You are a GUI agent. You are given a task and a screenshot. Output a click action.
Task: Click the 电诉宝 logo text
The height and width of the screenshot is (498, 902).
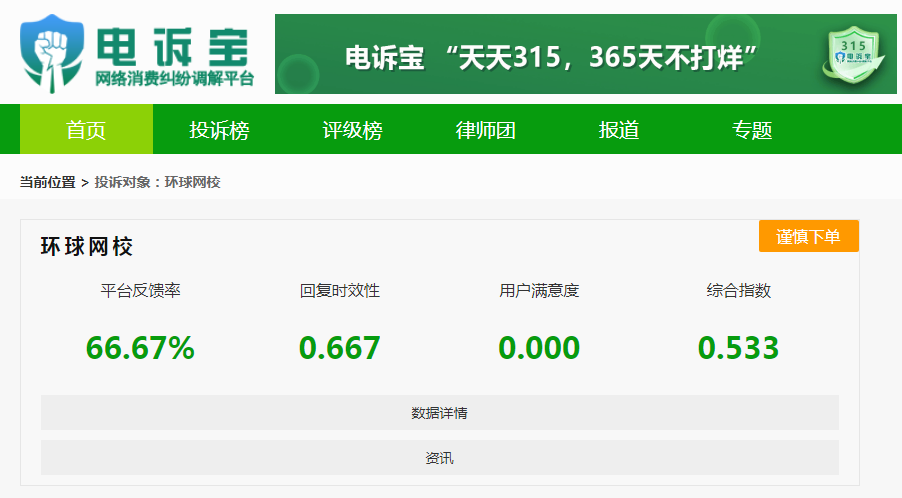[170, 43]
